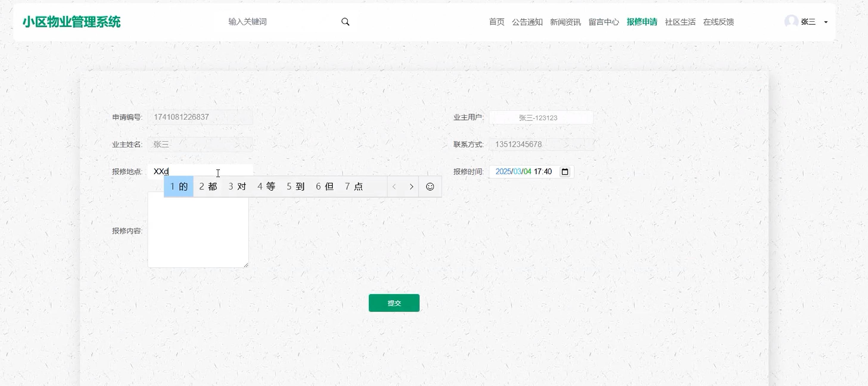The image size is (868, 386).
Task: Focus the 报修内容 text area
Action: tap(198, 232)
